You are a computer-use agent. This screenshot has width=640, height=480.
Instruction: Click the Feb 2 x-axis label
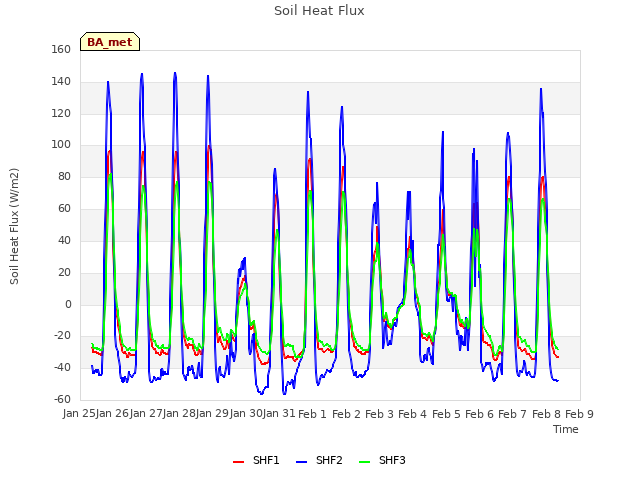coord(346,414)
